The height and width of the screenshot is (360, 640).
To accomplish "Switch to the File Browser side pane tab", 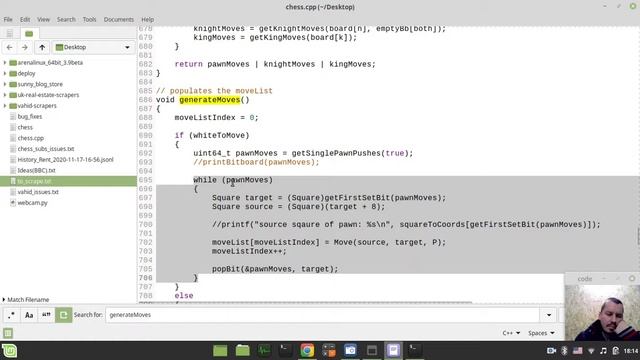I will (x=29, y=33).
